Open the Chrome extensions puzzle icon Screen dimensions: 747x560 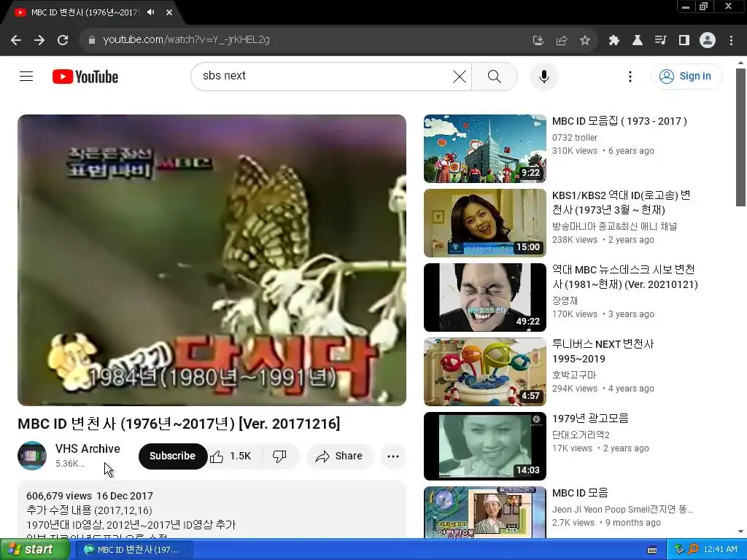pyautogui.click(x=614, y=41)
